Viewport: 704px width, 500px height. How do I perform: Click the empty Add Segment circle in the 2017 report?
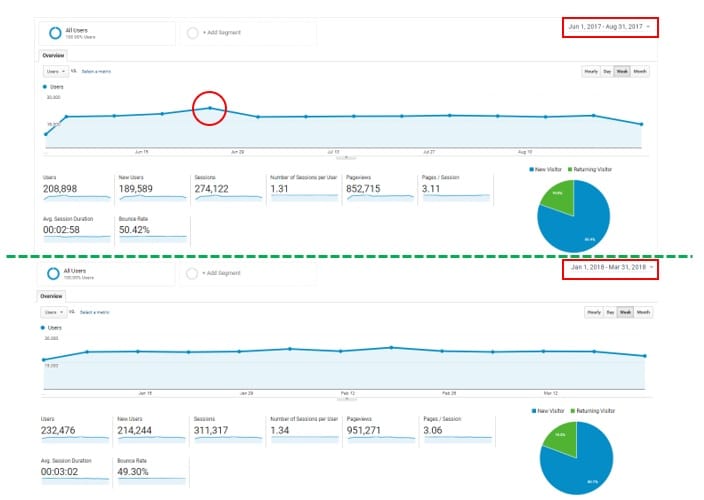point(192,33)
